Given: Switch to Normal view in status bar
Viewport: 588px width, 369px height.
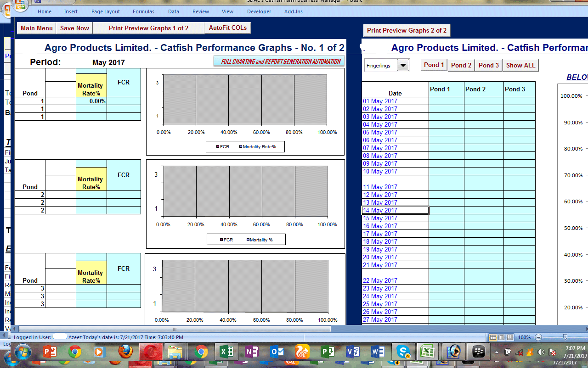Looking at the screenshot, I should (493, 337).
